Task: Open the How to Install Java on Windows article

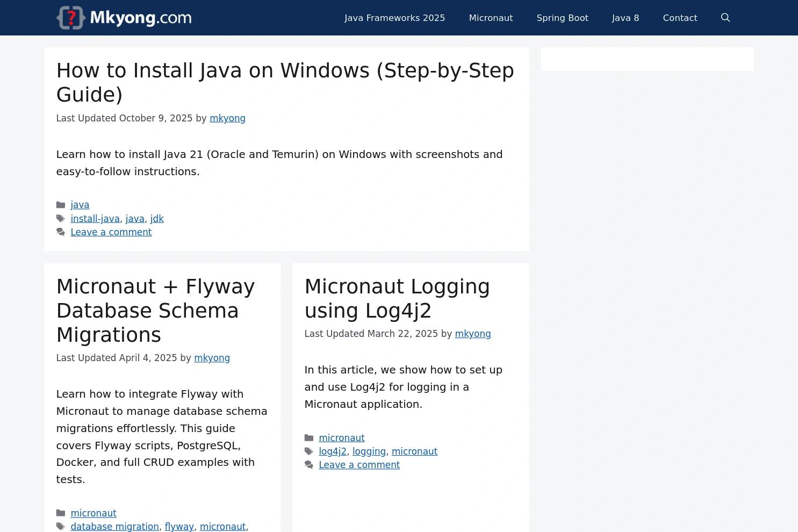Action: 285,82
